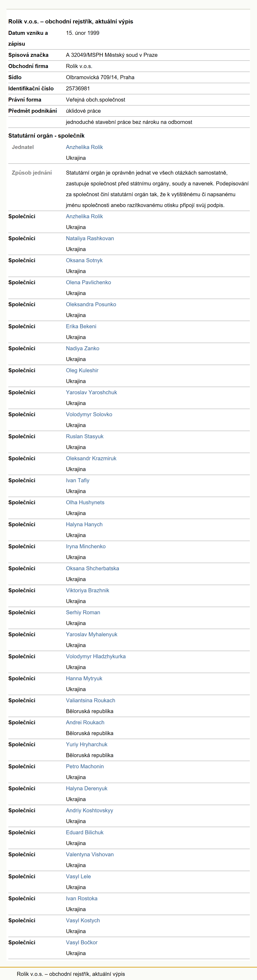Open the Valiantsina Roukach link
The image size is (257, 980).
point(91,701)
